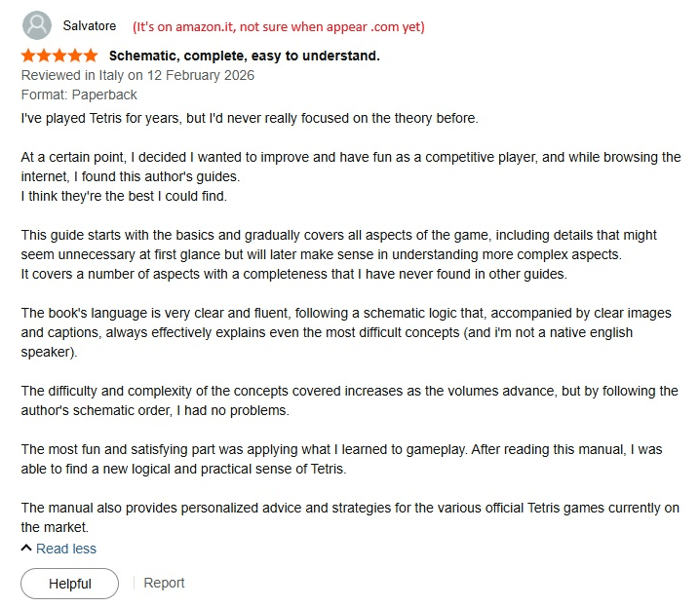Click the first star of the rating

[29, 56]
